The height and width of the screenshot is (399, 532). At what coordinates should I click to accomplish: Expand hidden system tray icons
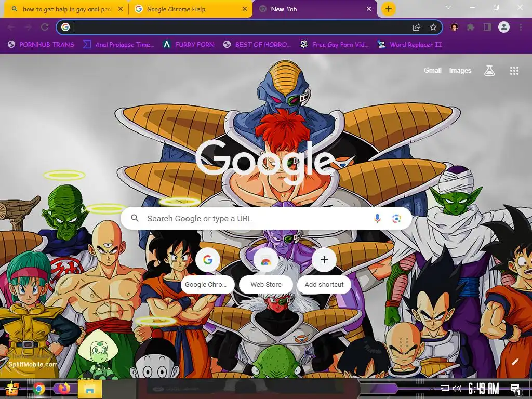[x=432, y=389]
